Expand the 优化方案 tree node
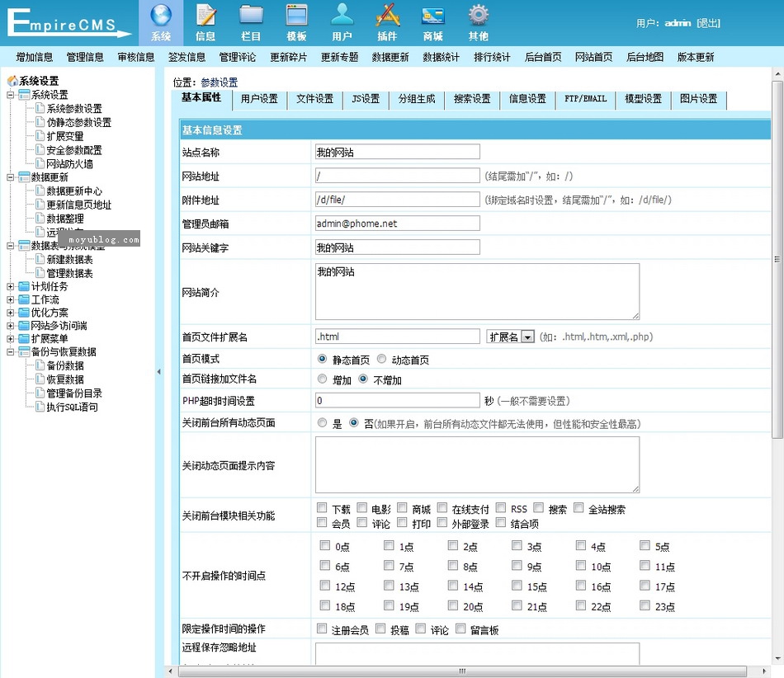 click(x=10, y=313)
